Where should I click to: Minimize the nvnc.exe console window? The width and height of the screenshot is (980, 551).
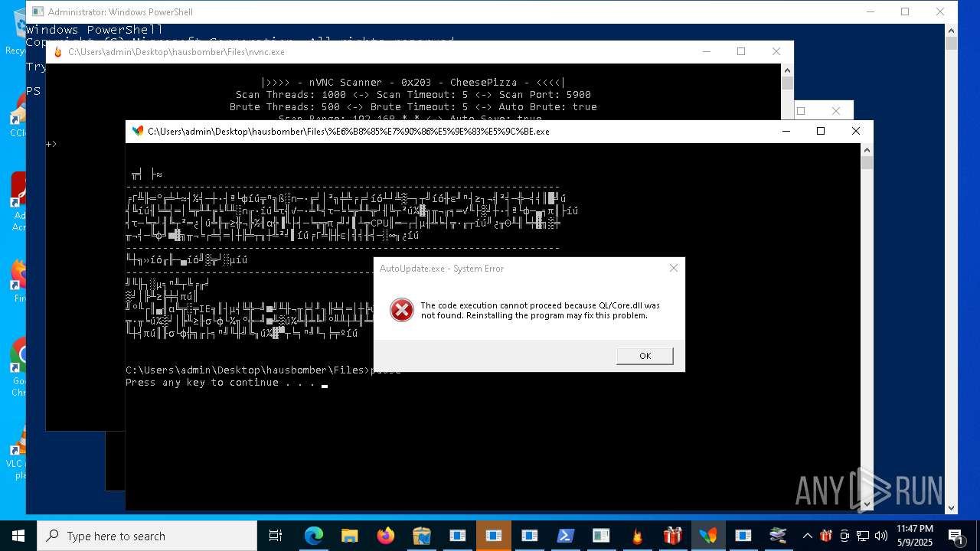(705, 51)
